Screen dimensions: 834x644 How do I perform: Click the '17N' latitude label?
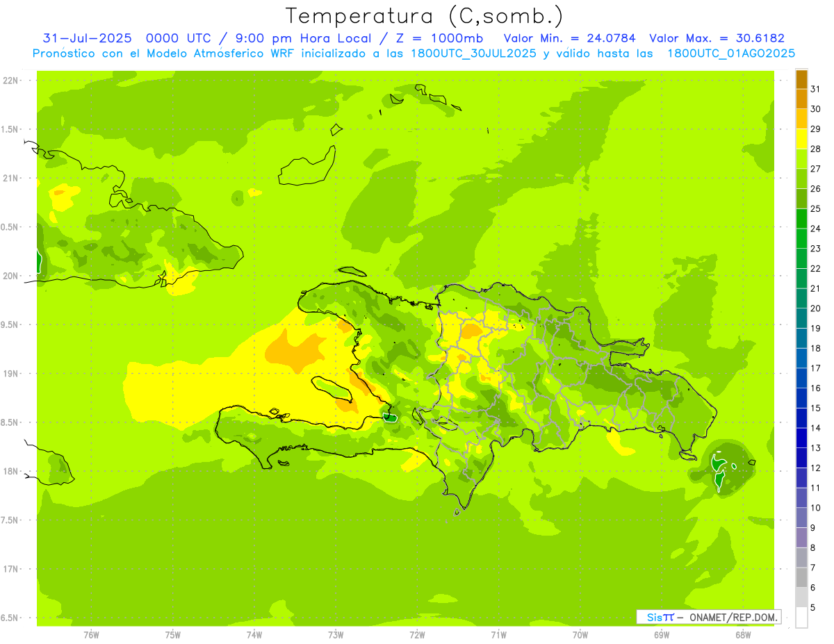(x=11, y=568)
